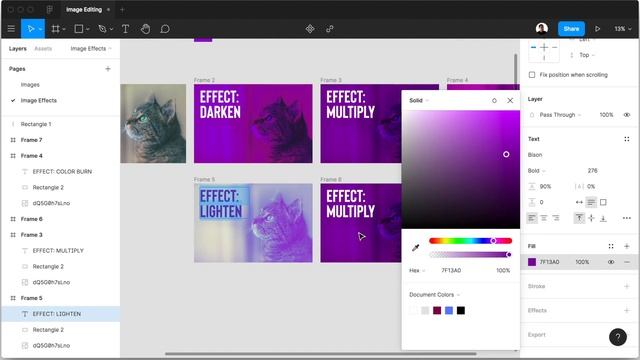Screen dimensions: 640x360
Task: Select the Text tool
Action: tap(125, 29)
